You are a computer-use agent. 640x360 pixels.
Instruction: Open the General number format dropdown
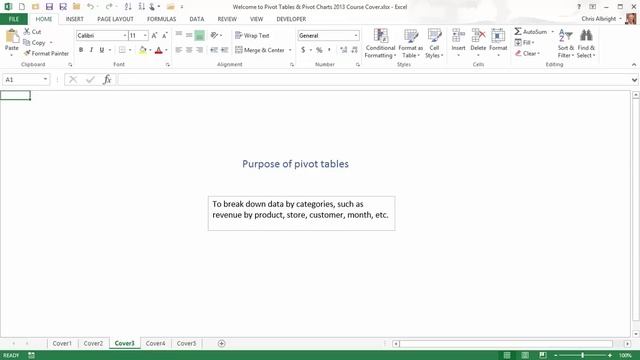[x=356, y=36]
